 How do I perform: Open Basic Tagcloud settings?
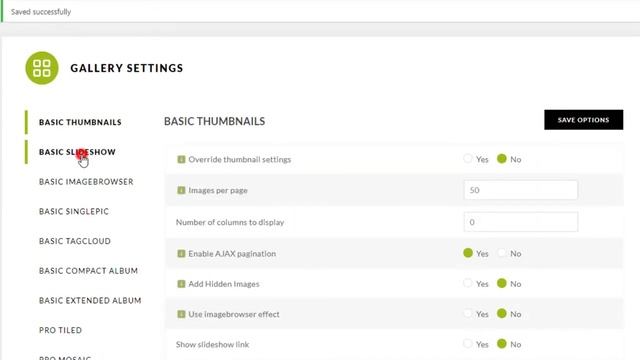[x=75, y=241]
